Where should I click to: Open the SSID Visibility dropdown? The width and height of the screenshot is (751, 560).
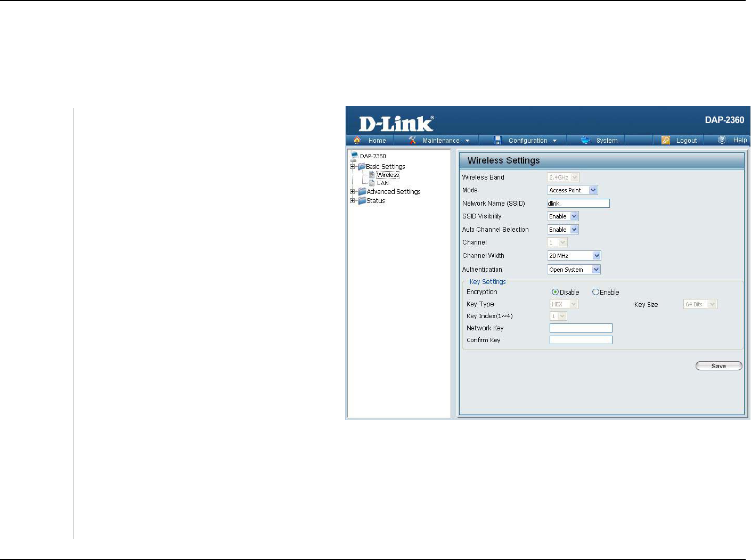point(563,216)
